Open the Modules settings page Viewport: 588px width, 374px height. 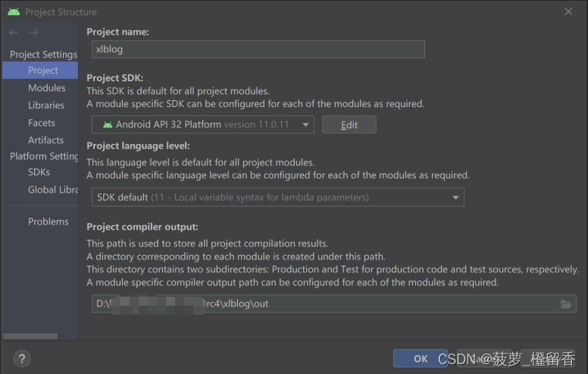tap(46, 88)
